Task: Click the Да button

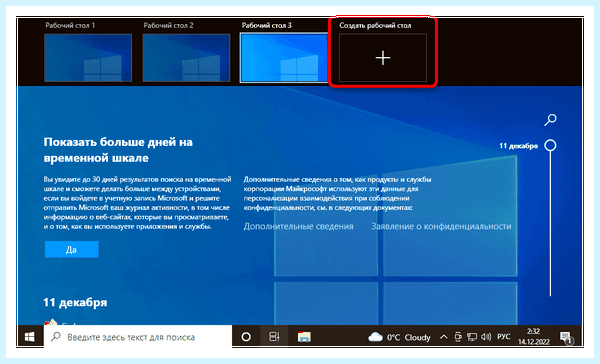Action: (x=72, y=250)
